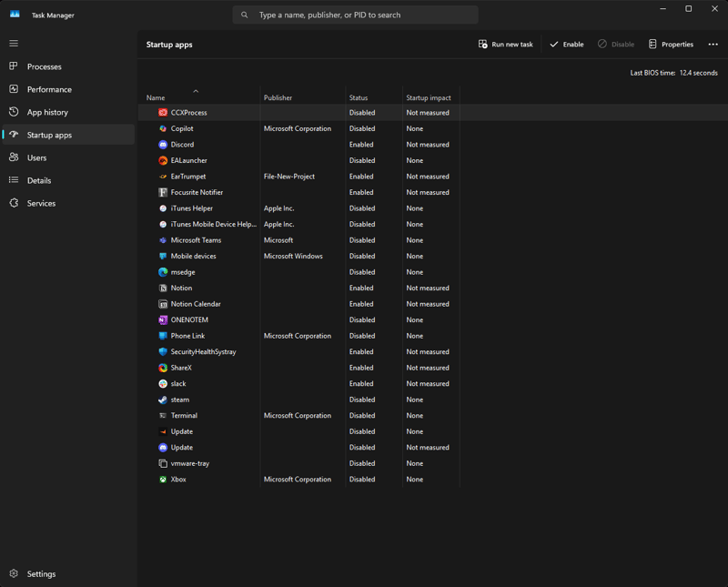Click the ShareX app icon
Screen dimensions: 728x587
click(x=163, y=368)
